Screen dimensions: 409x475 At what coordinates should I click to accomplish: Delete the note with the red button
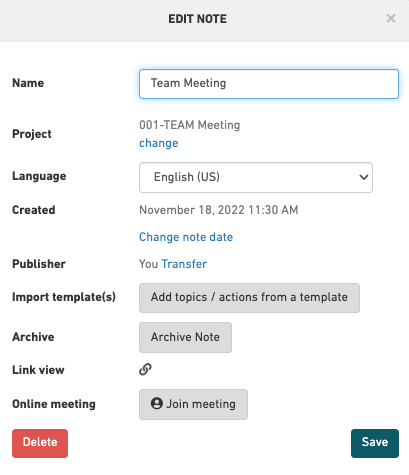(40, 443)
